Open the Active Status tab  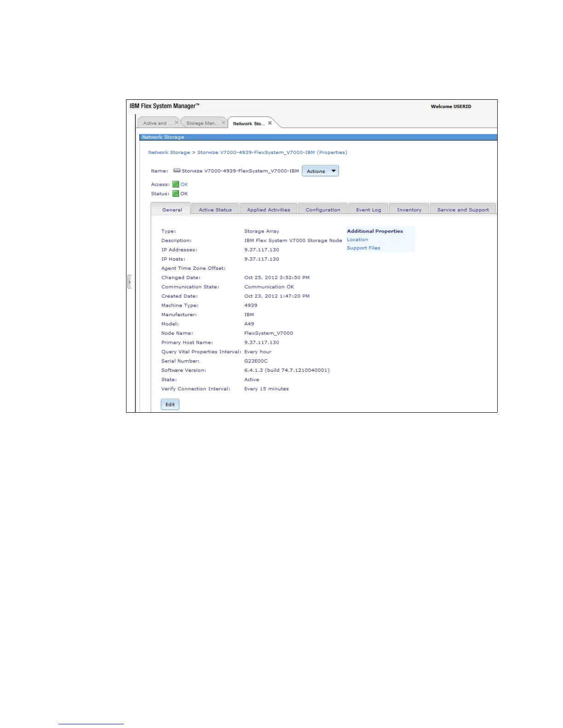[215, 210]
